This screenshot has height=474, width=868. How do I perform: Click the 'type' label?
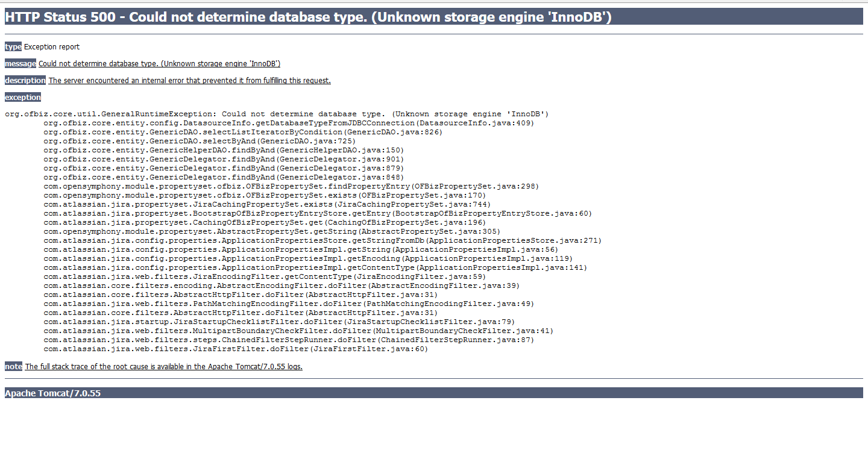(13, 47)
